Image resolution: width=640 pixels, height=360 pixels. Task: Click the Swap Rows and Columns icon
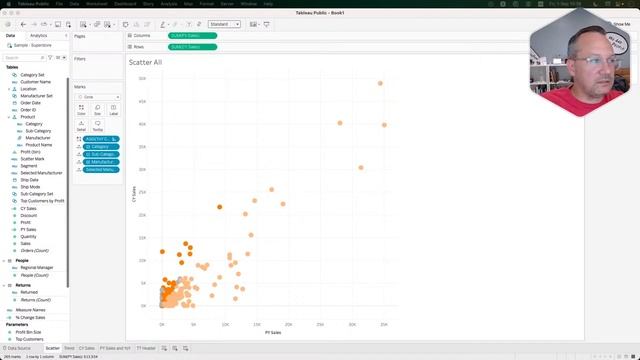coord(126,24)
